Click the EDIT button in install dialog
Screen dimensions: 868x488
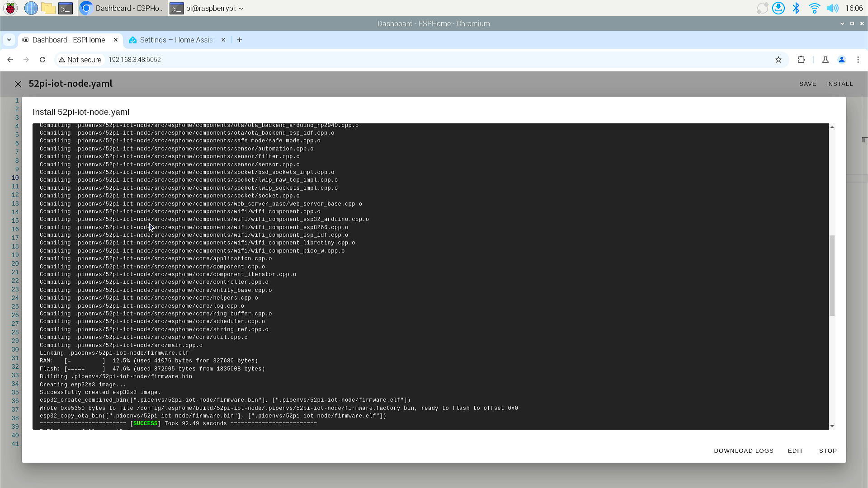[795, 451]
